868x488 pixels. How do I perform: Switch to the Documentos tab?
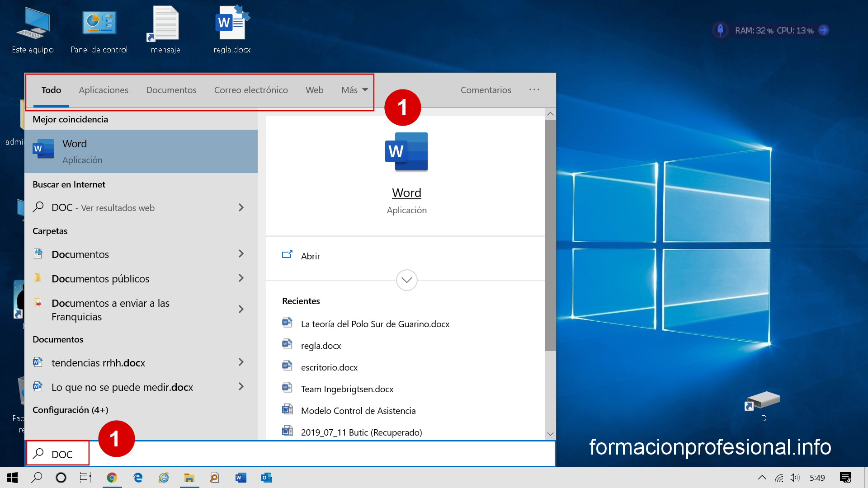(171, 90)
